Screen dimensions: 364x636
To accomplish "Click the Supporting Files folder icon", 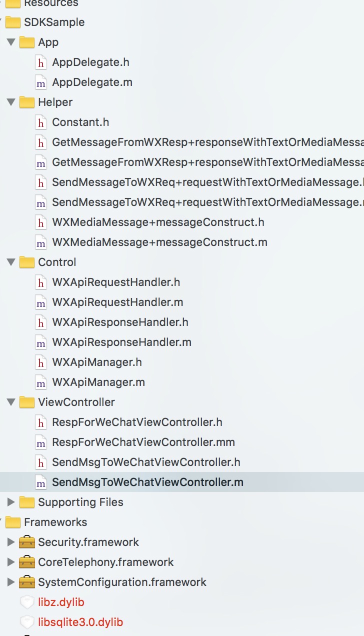I will pyautogui.click(x=26, y=502).
